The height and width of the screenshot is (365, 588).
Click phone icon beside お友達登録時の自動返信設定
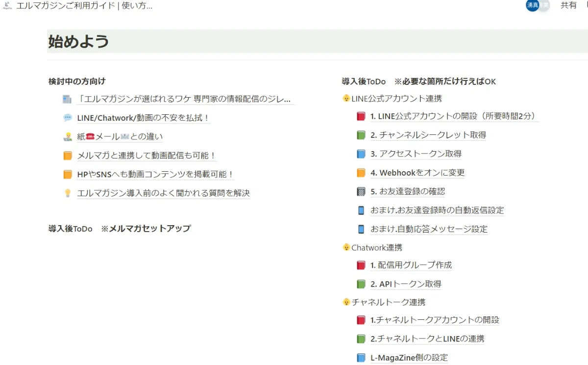click(x=361, y=210)
